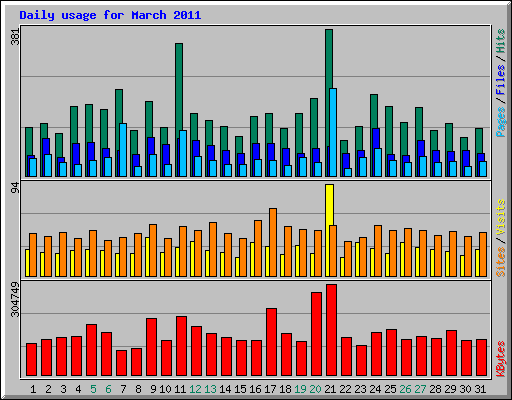Click the red KBytes bar for day 21
512x400 pixels.
pyautogui.click(x=331, y=330)
